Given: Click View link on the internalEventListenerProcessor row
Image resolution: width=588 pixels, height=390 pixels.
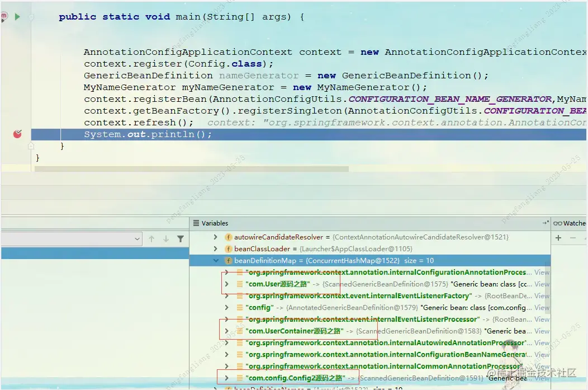Looking at the screenshot, I should pyautogui.click(x=542, y=319).
